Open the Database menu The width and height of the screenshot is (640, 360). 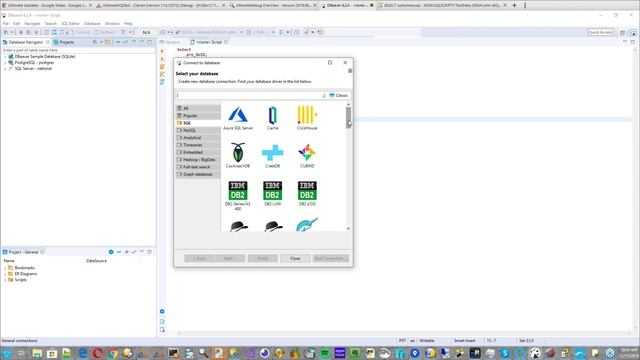pos(92,24)
